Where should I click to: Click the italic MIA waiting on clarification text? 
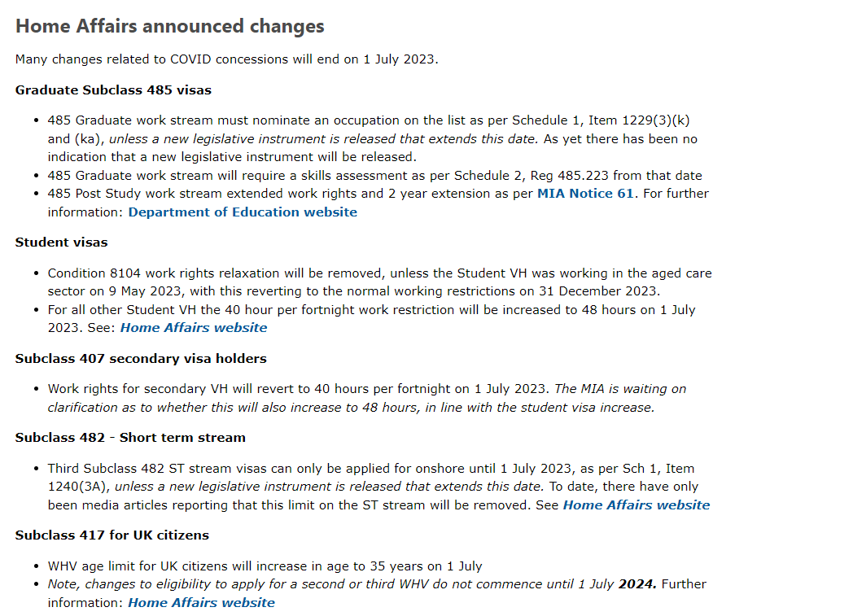tap(366, 398)
